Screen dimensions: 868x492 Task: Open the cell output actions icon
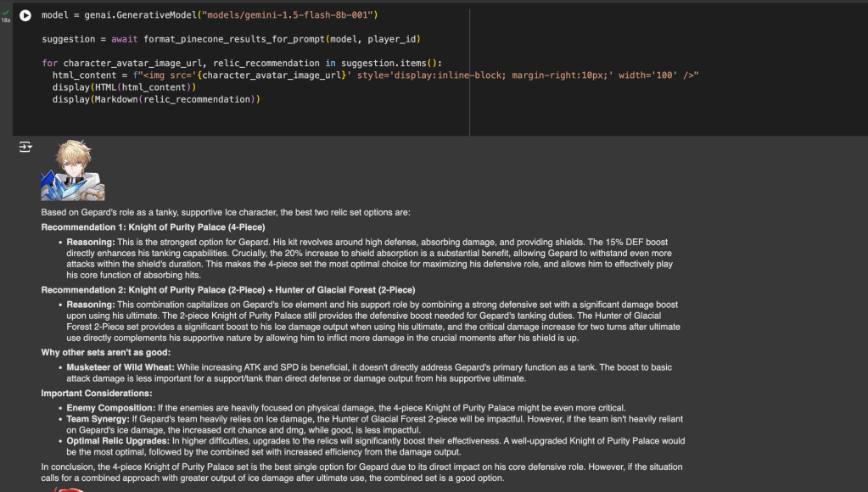(25, 147)
